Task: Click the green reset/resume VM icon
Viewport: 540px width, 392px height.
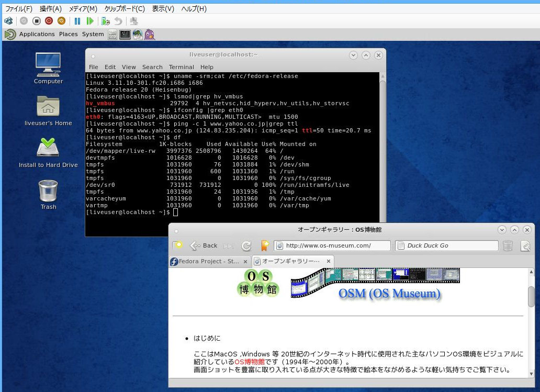Action: (x=90, y=21)
